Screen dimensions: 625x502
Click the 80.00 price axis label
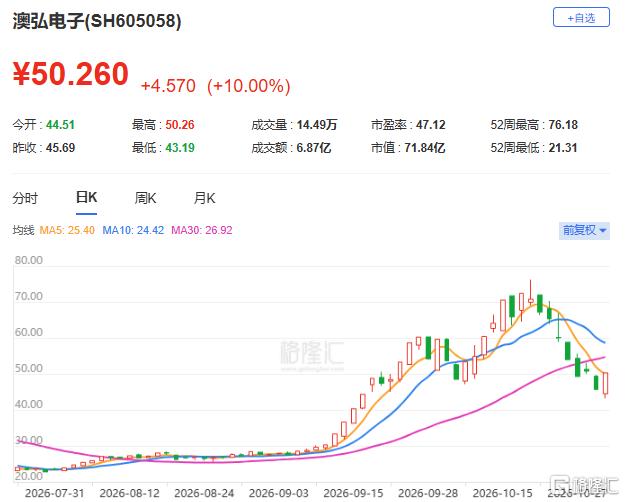point(28,260)
